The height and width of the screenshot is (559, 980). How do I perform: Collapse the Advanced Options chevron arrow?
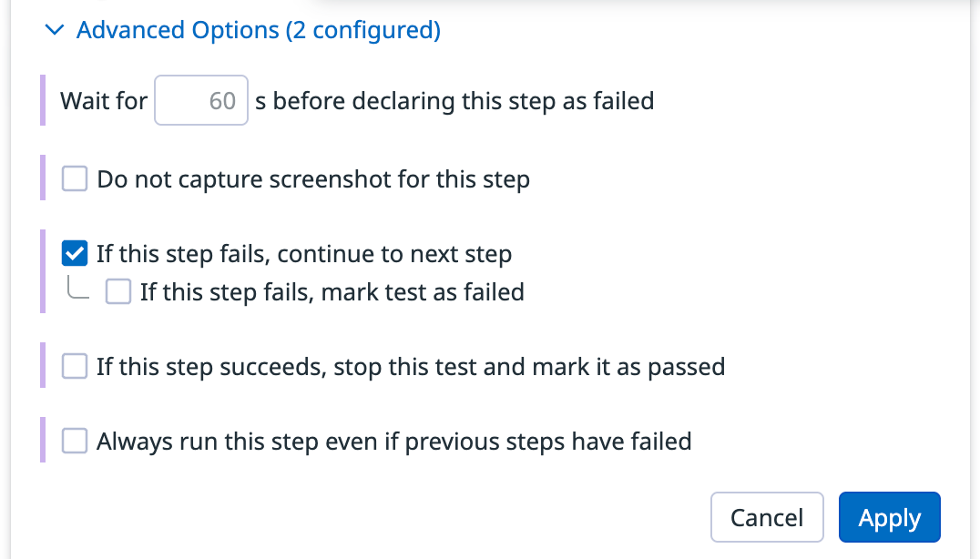coord(56,31)
